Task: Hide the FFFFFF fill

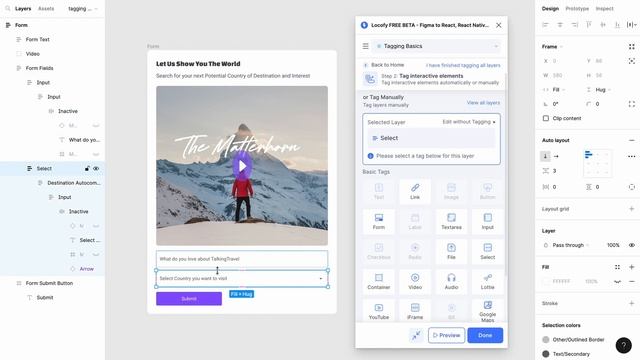Action: (617, 282)
